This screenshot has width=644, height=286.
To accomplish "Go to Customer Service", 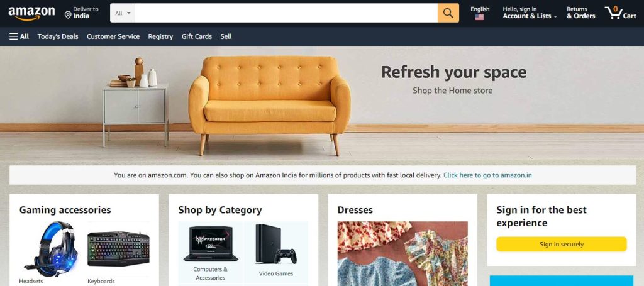I will tap(113, 36).
